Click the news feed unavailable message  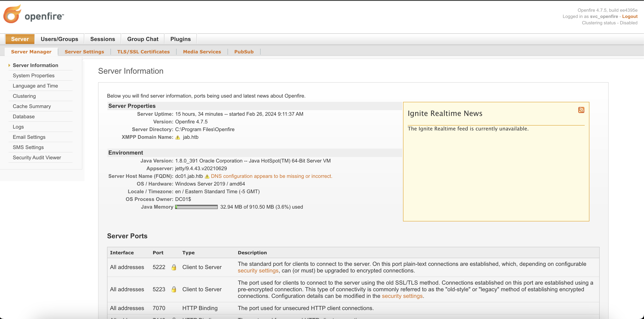click(x=468, y=129)
